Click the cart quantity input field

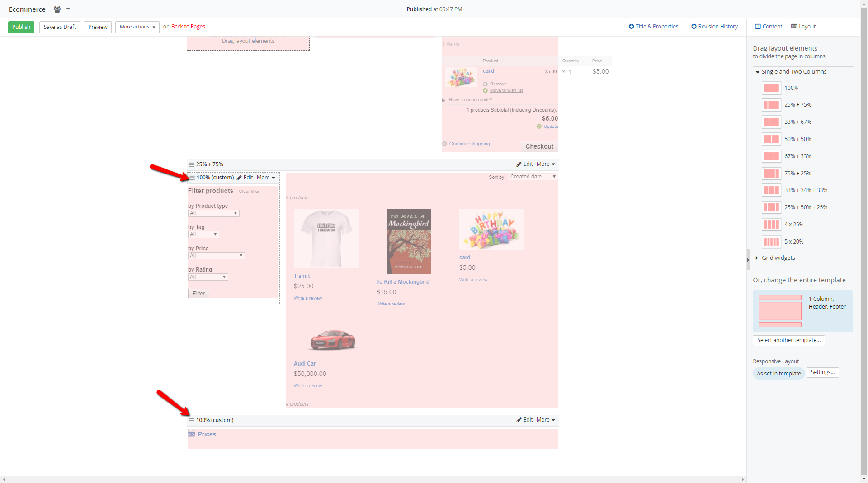[x=576, y=72]
